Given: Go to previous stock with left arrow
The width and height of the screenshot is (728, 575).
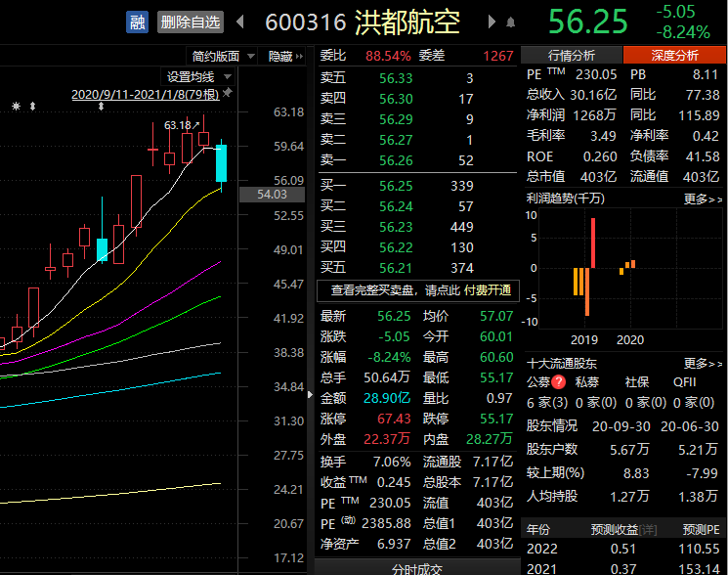Looking at the screenshot, I should tap(240, 22).
